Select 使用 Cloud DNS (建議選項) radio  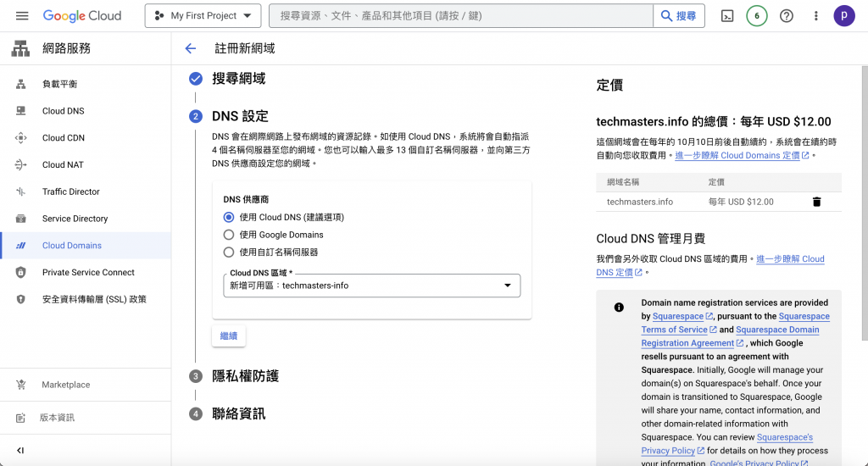[229, 217]
